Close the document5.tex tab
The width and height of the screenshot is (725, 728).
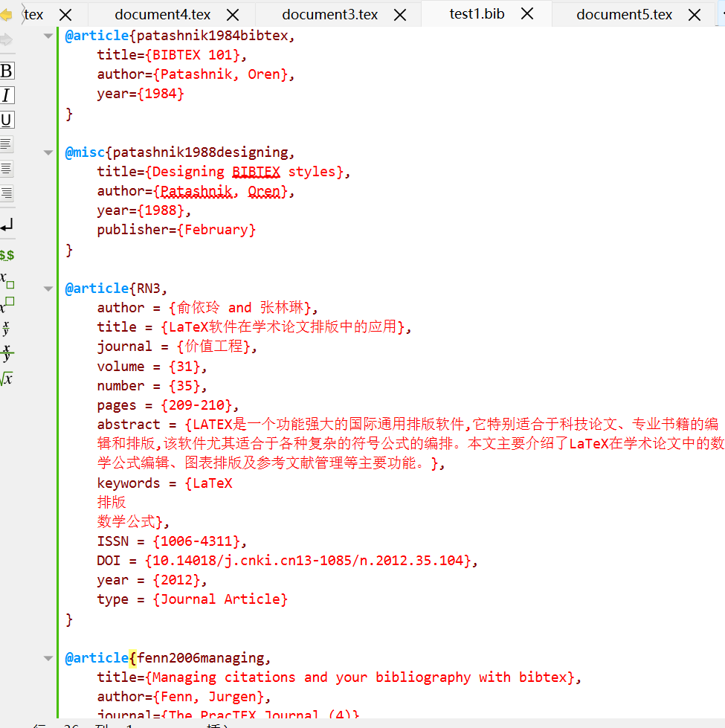point(695,16)
